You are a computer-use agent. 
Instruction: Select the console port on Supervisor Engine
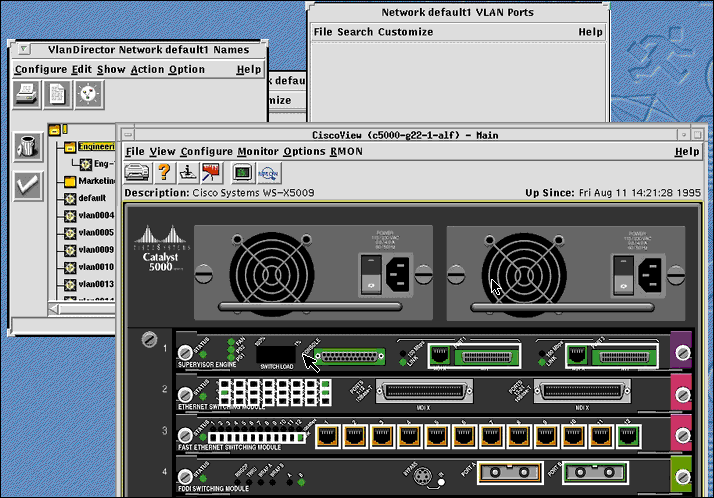click(349, 357)
